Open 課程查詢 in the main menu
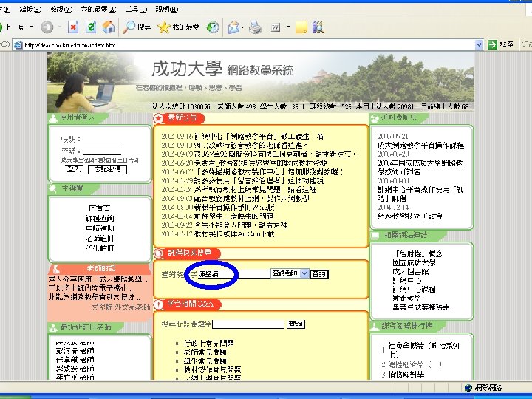Viewport: 532px width, 399px height. [x=100, y=218]
